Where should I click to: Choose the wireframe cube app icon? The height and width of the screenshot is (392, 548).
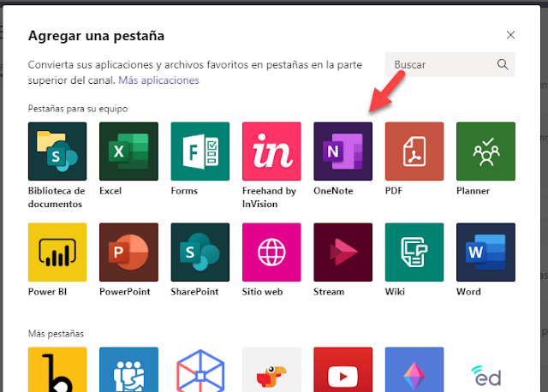click(200, 370)
